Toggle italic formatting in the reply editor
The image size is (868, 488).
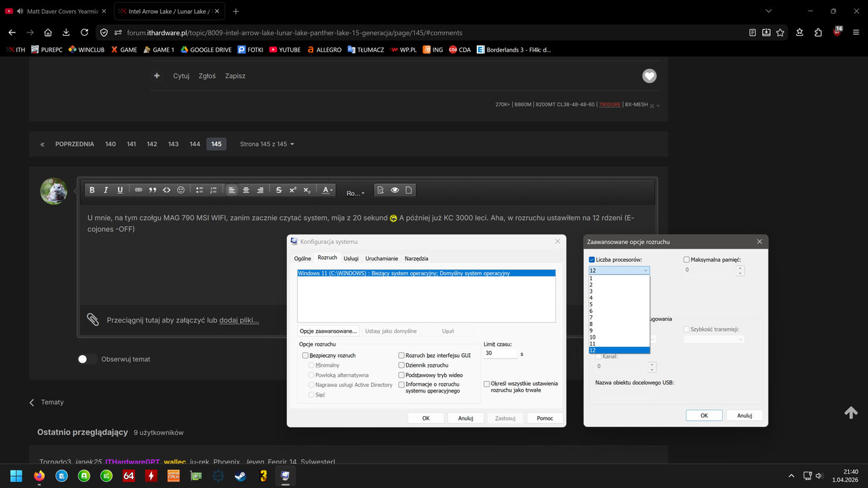pyautogui.click(x=106, y=190)
